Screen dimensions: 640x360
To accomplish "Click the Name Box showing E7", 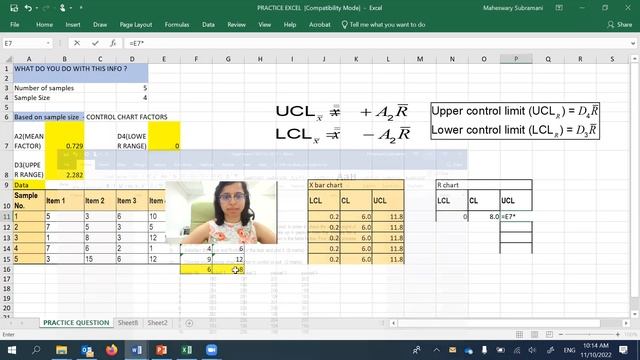I will [x=24, y=43].
